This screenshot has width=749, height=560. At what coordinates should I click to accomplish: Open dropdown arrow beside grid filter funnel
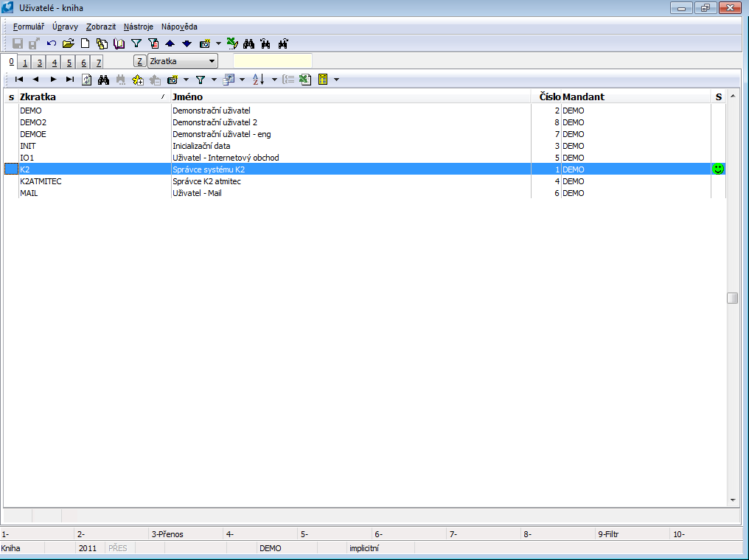(214, 80)
